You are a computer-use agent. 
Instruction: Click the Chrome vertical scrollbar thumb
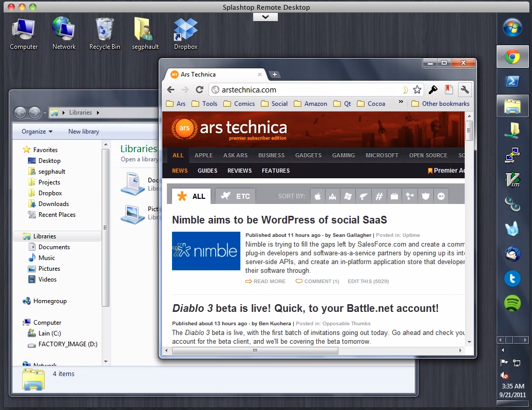tap(469, 131)
